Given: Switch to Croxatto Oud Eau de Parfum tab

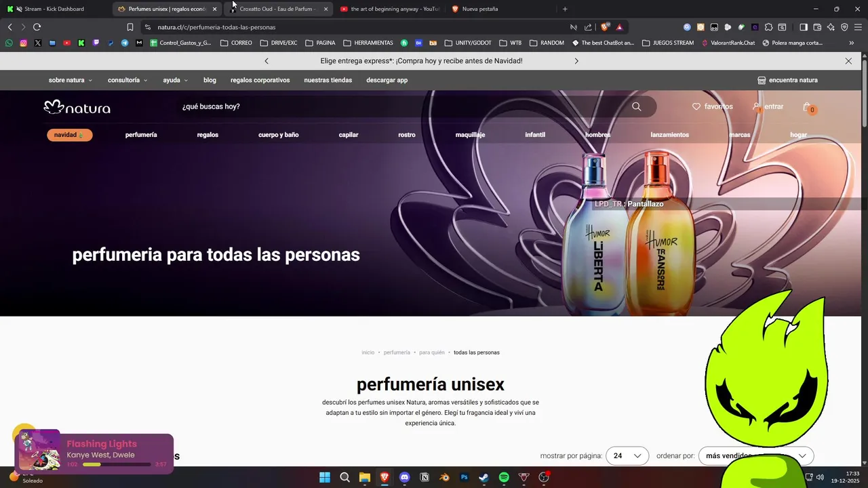Looking at the screenshot, I should point(278,9).
